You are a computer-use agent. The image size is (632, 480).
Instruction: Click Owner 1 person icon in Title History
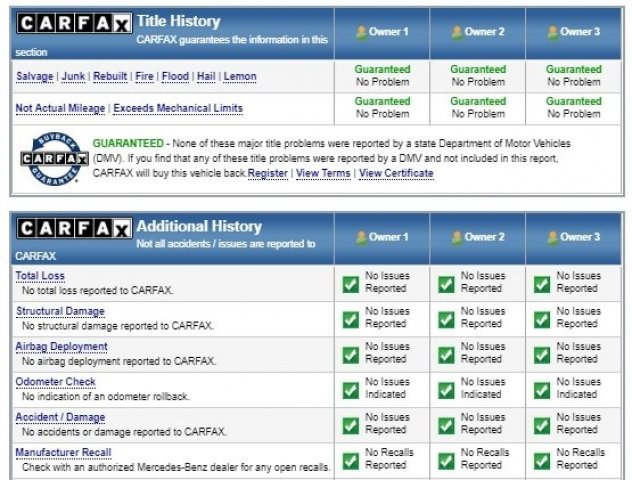tap(361, 32)
